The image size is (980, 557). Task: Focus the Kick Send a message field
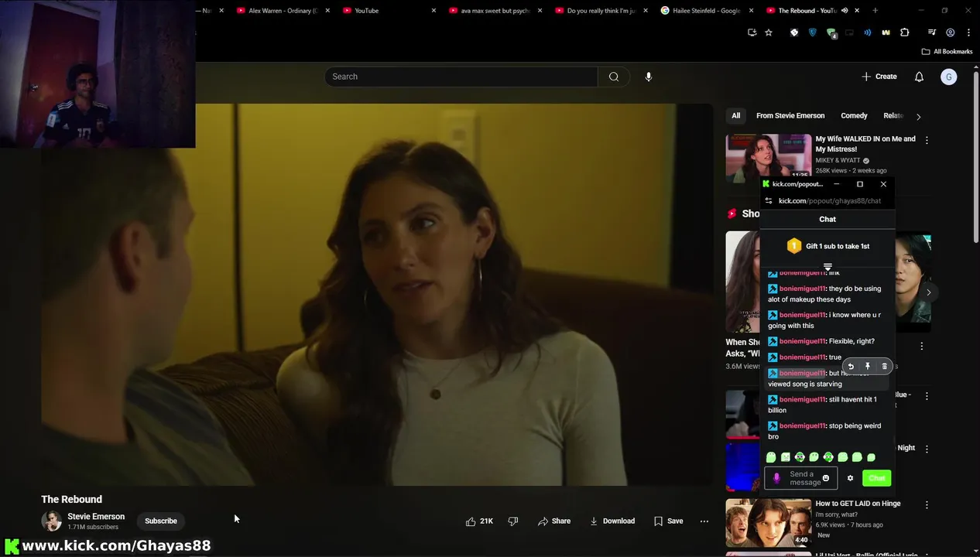point(801,478)
